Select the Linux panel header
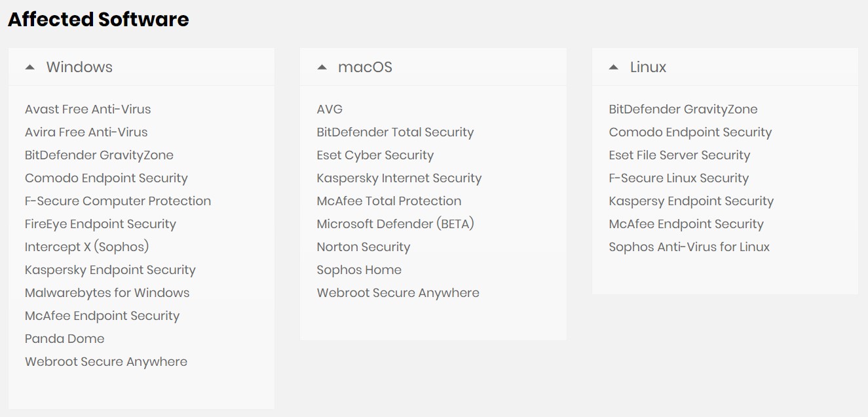 (x=725, y=67)
